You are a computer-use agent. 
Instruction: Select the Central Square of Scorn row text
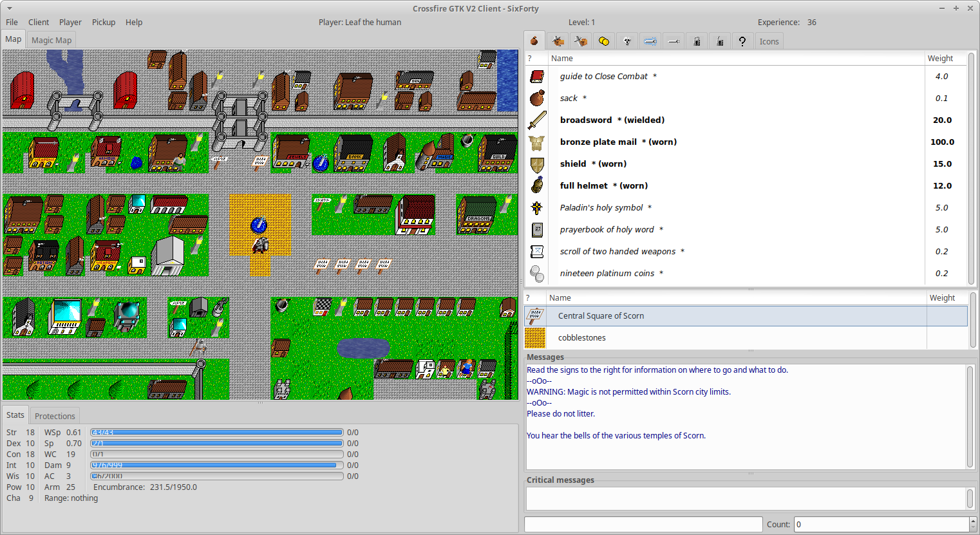[x=601, y=315]
